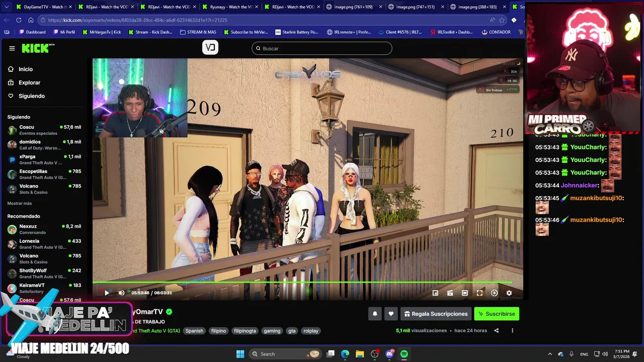The height and width of the screenshot is (362, 644).
Task: Switch to image.png (747×151) tab
Action: click(416, 7)
